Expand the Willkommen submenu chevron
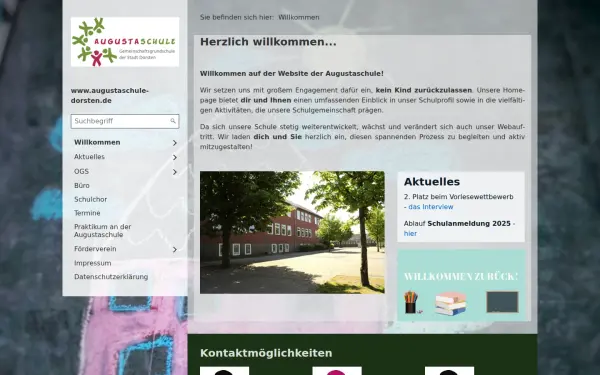 click(x=174, y=143)
